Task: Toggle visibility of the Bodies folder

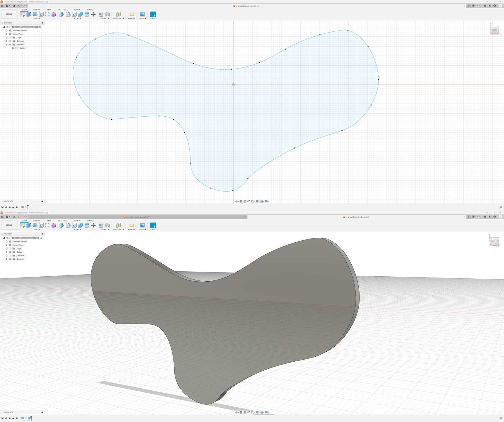Action: [x=10, y=252]
